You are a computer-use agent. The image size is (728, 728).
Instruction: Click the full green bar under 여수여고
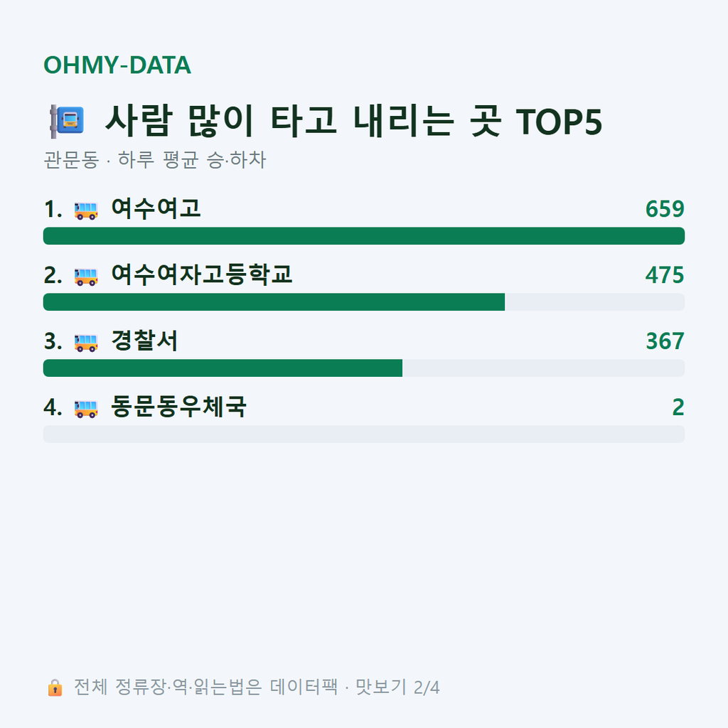tap(364, 236)
